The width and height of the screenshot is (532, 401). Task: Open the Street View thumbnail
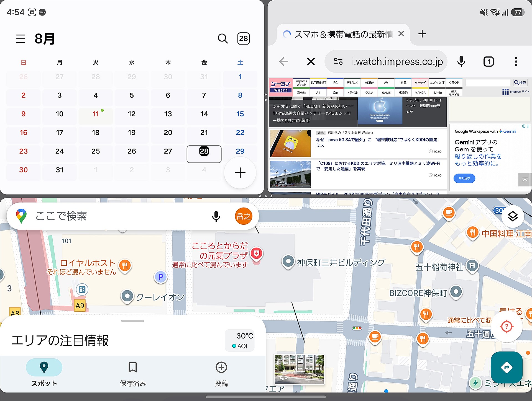[299, 369]
